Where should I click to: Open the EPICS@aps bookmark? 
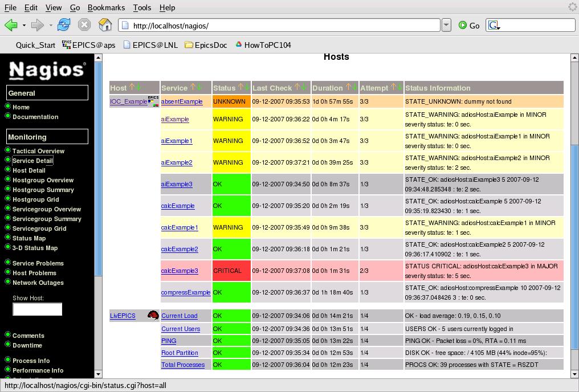click(x=89, y=45)
